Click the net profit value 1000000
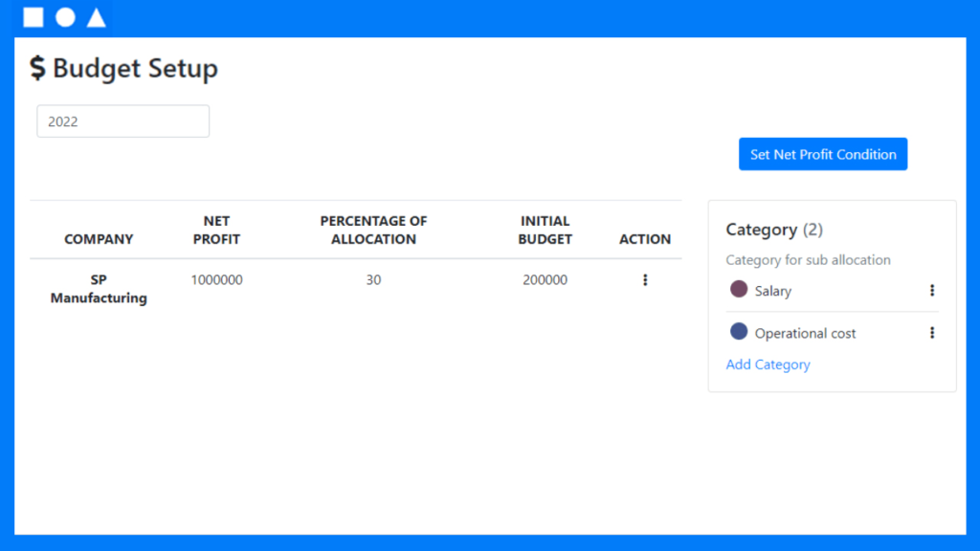 pos(216,280)
